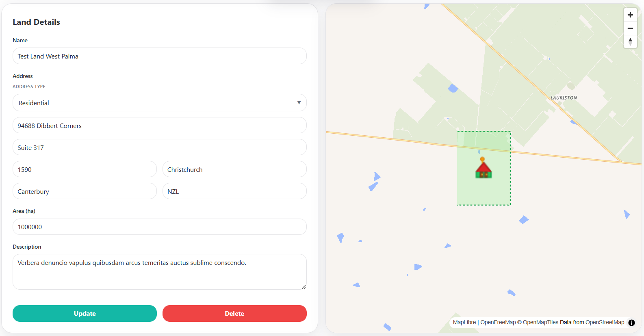Select the Residential address type box

coord(160,103)
